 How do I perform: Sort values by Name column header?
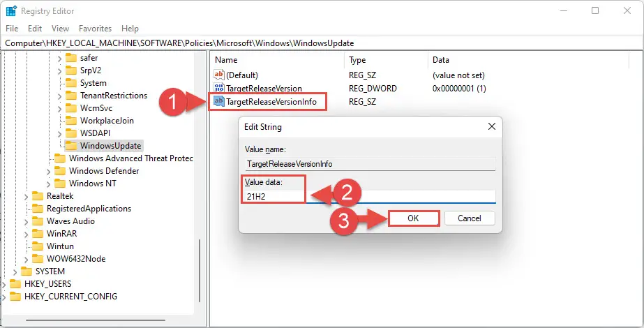[x=278, y=60]
